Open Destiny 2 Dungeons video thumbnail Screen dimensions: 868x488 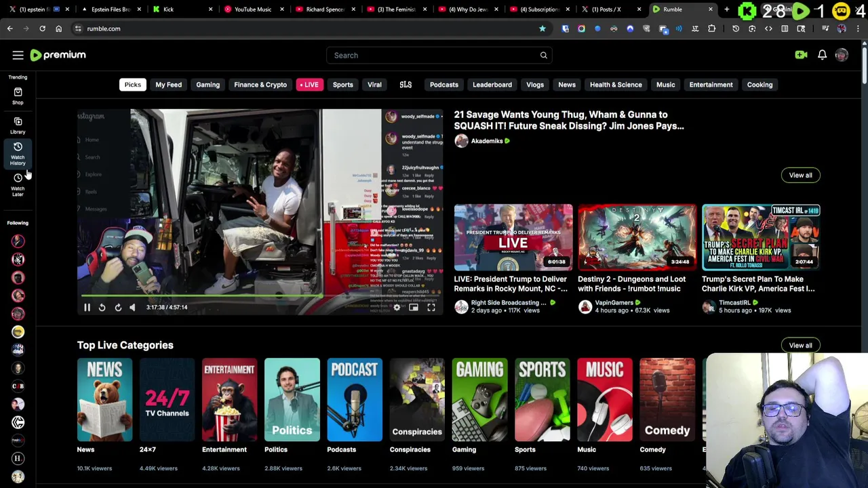point(637,237)
